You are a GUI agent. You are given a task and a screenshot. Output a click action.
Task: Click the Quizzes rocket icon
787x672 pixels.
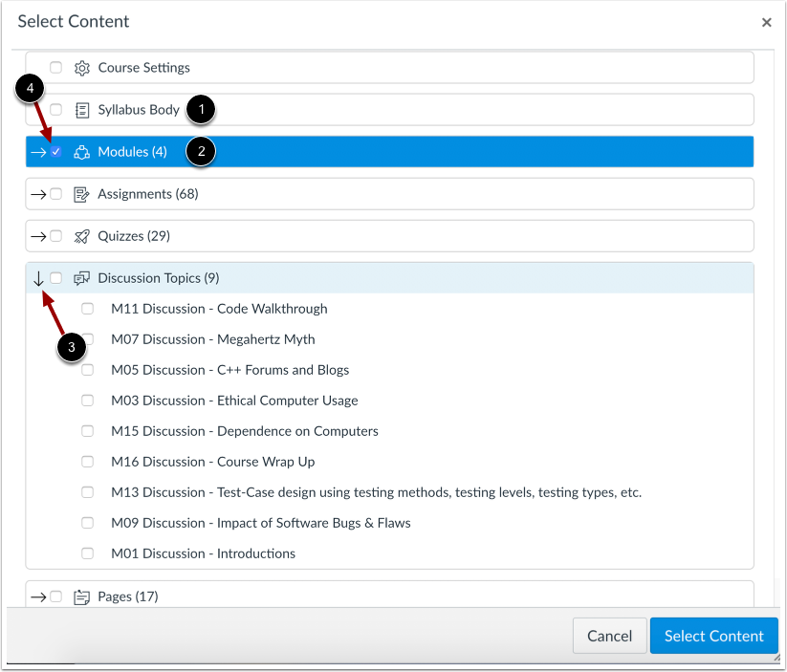pos(81,235)
